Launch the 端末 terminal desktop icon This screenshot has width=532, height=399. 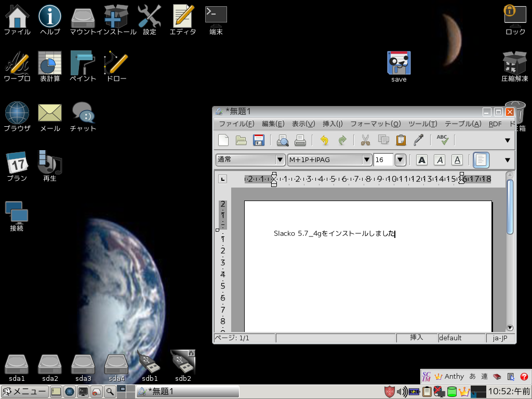click(216, 20)
